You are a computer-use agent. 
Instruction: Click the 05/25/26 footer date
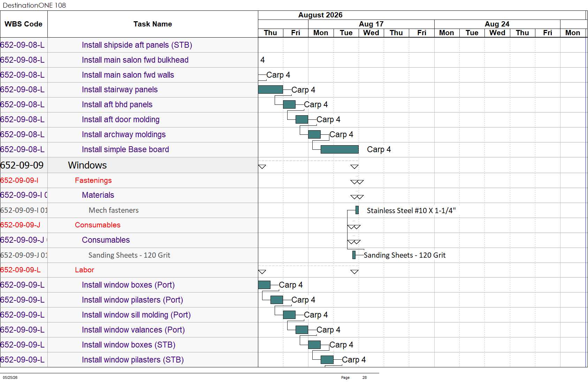[x=10, y=377]
